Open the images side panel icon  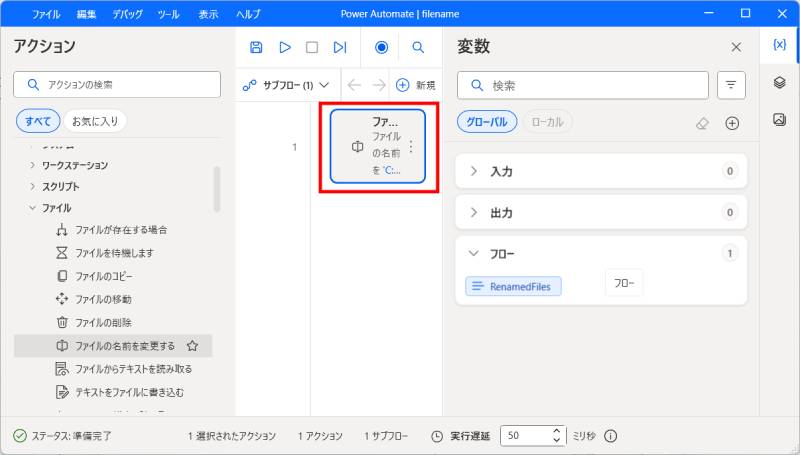click(x=779, y=119)
